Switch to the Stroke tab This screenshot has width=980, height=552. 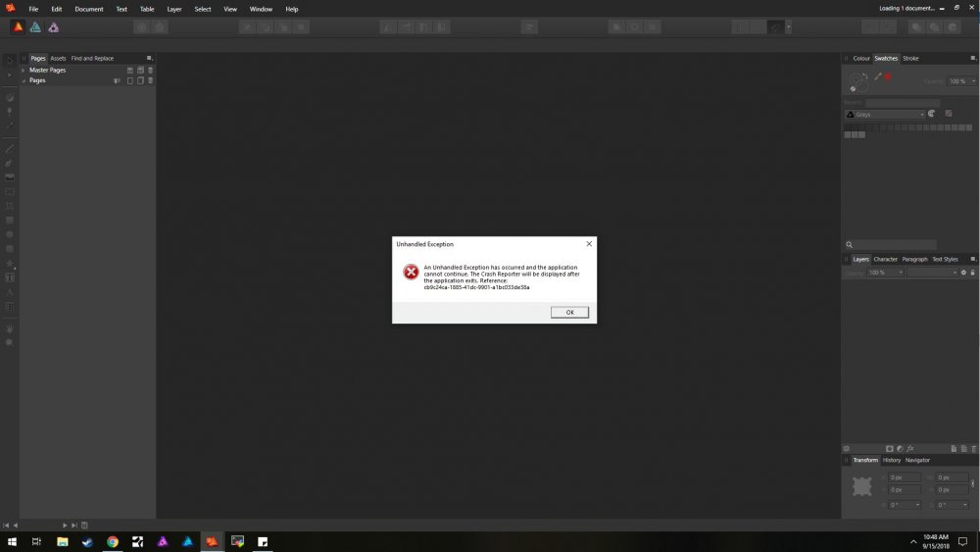click(x=910, y=58)
